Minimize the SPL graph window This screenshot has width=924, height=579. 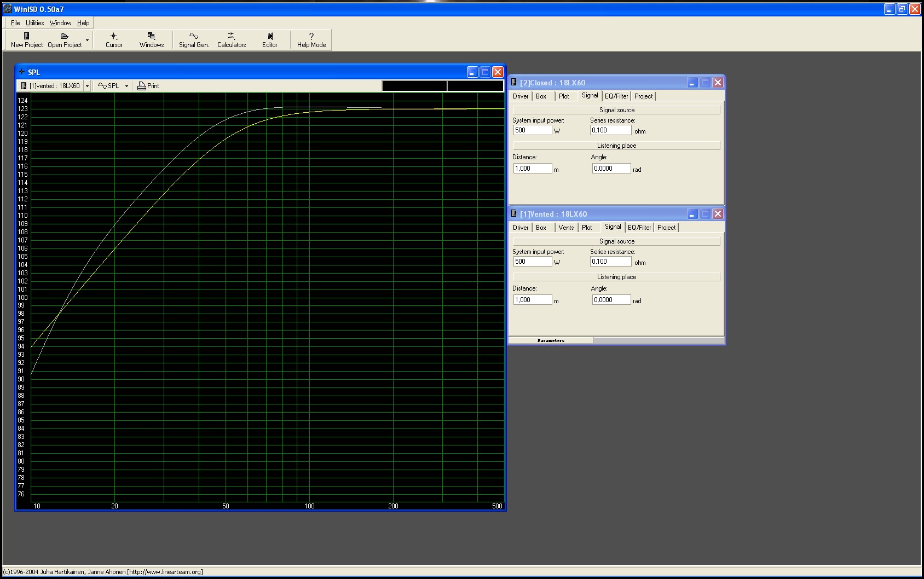[x=472, y=72]
